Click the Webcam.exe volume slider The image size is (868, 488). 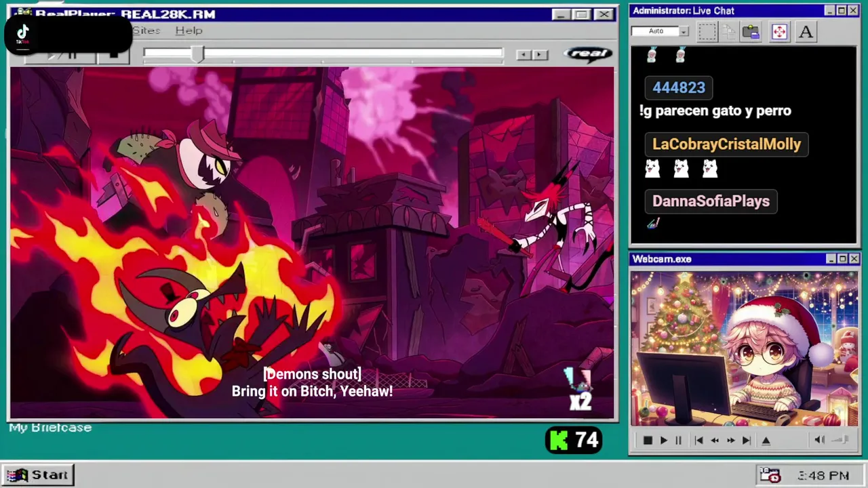click(x=841, y=440)
